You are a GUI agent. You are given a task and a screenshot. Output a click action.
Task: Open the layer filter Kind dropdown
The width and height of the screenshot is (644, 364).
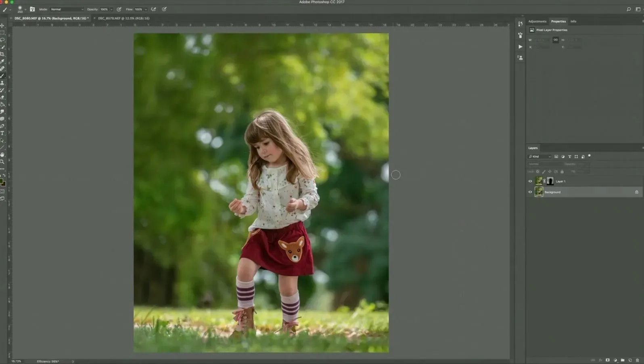point(539,157)
